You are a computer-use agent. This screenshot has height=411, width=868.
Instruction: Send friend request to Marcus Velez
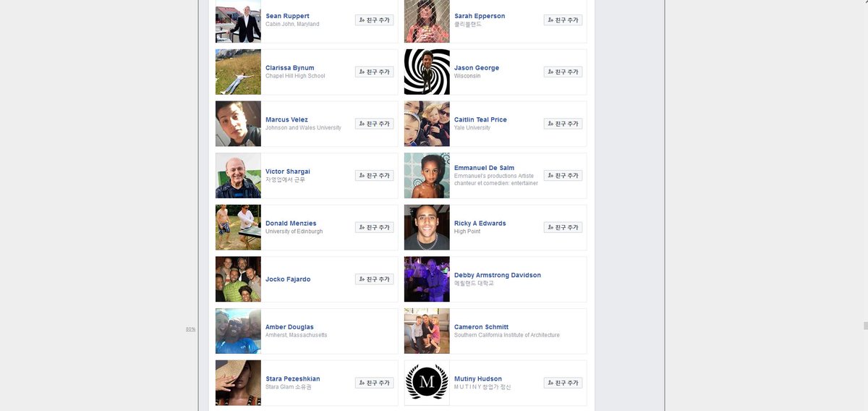pyautogui.click(x=374, y=124)
